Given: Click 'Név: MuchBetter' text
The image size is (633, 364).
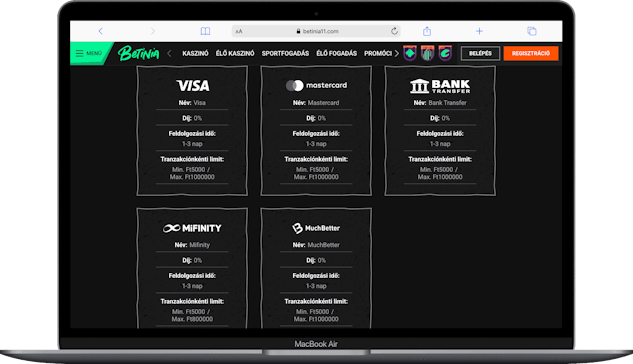Looking at the screenshot, I should pos(316,245).
